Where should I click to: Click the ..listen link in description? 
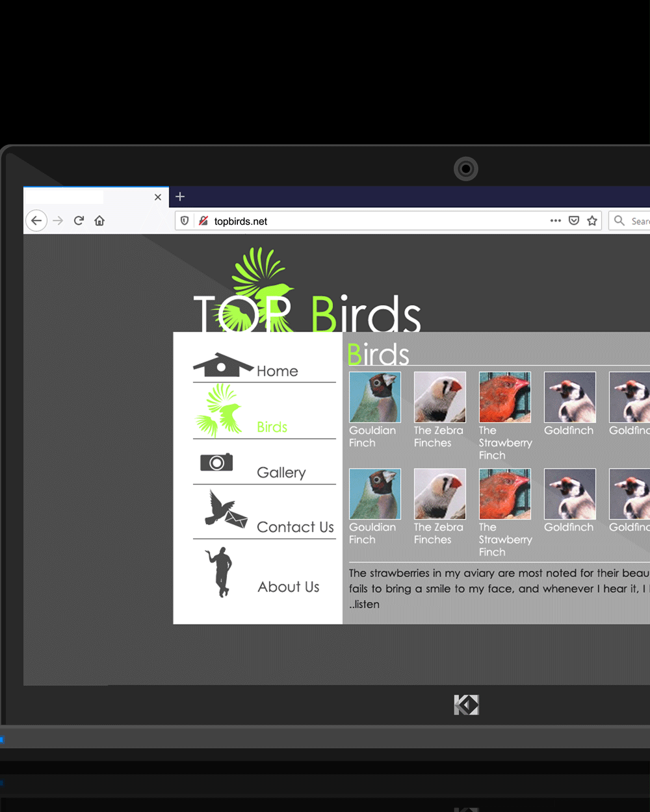click(365, 604)
